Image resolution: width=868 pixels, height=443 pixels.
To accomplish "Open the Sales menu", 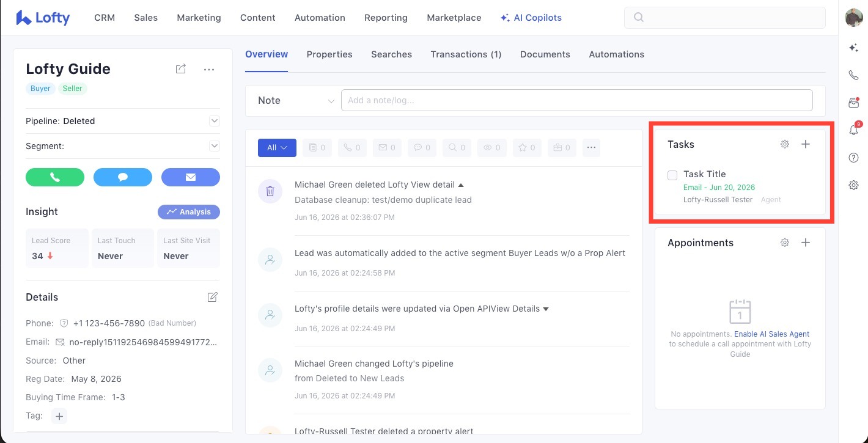I will [x=146, y=18].
